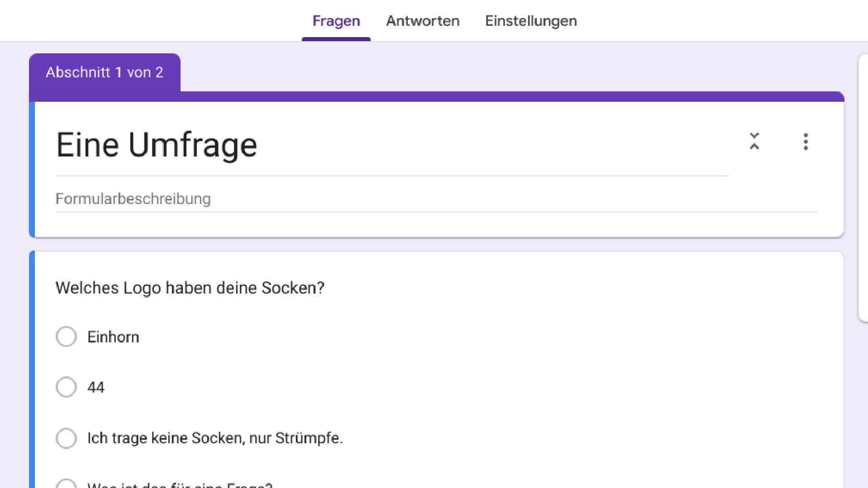Viewport: 868px width, 488px height.
Task: Select the "Was ist das für eine Frage?" option
Action: point(66,485)
